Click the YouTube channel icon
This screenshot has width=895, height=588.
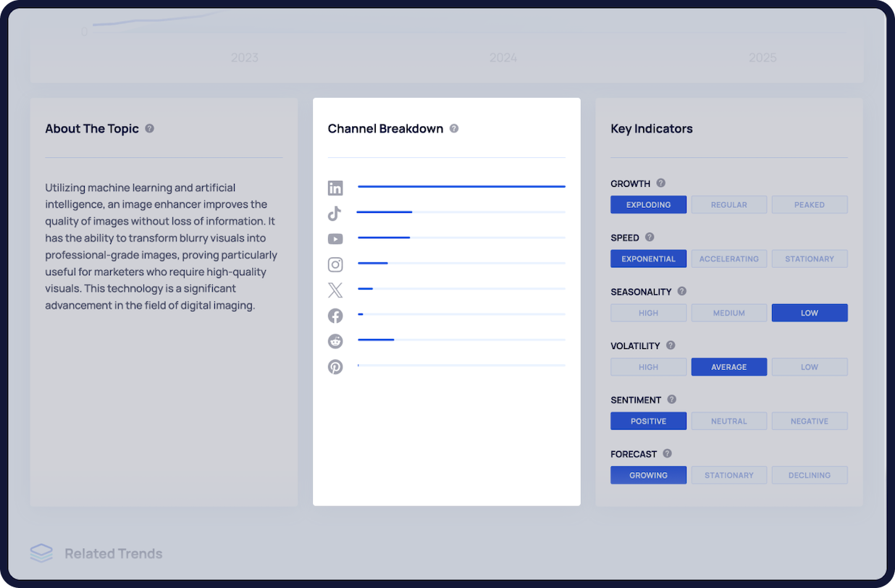(x=335, y=239)
